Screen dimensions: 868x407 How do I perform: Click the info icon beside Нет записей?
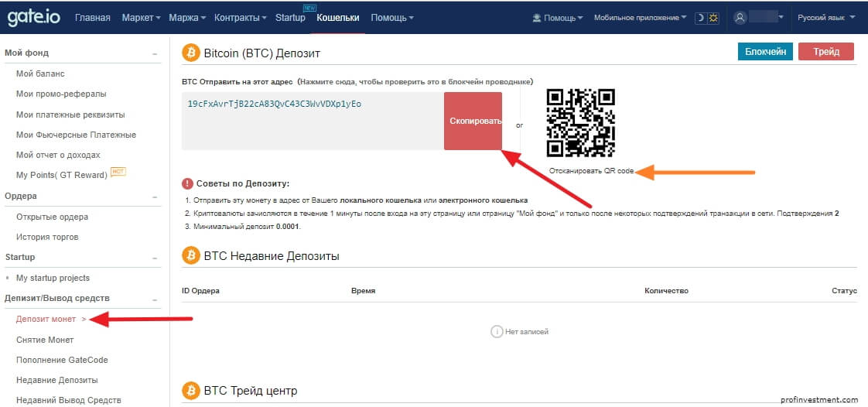(497, 331)
